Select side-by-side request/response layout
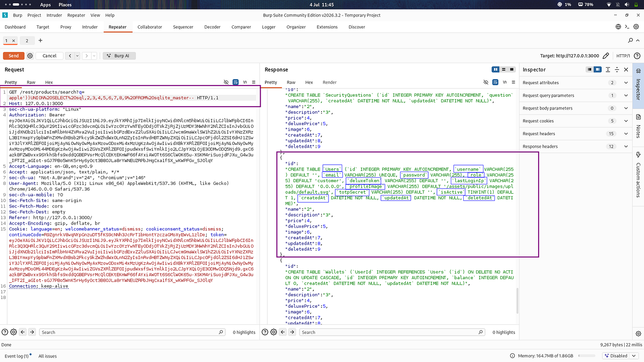Screen dimensions: 644x362 click(x=496, y=69)
